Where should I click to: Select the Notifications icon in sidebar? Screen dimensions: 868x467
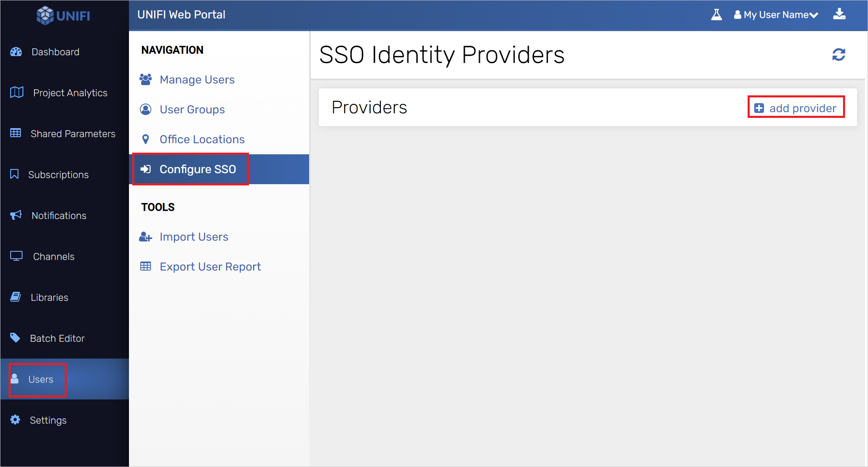point(15,215)
